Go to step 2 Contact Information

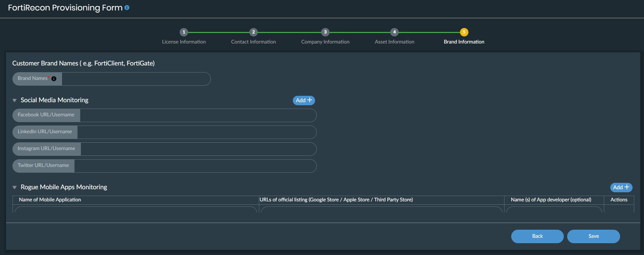253,32
